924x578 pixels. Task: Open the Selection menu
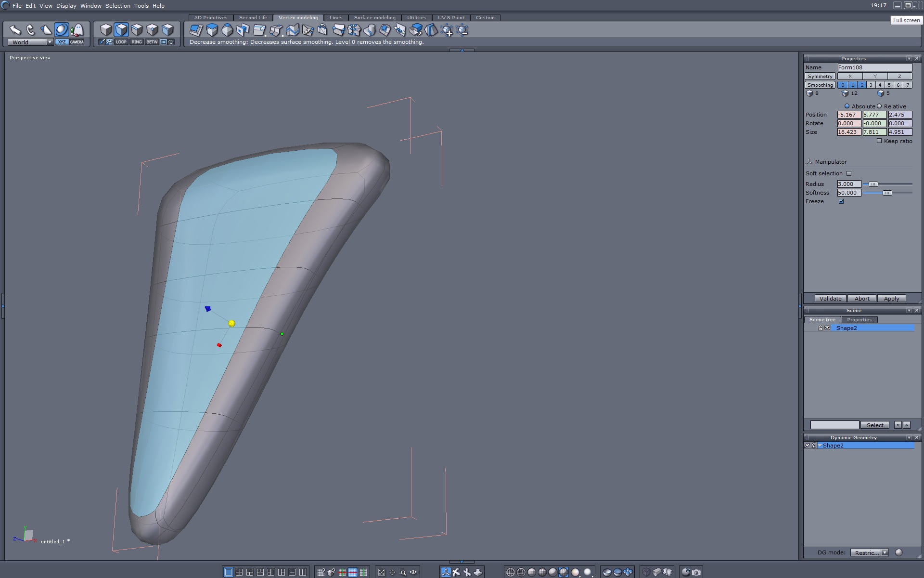tap(117, 6)
